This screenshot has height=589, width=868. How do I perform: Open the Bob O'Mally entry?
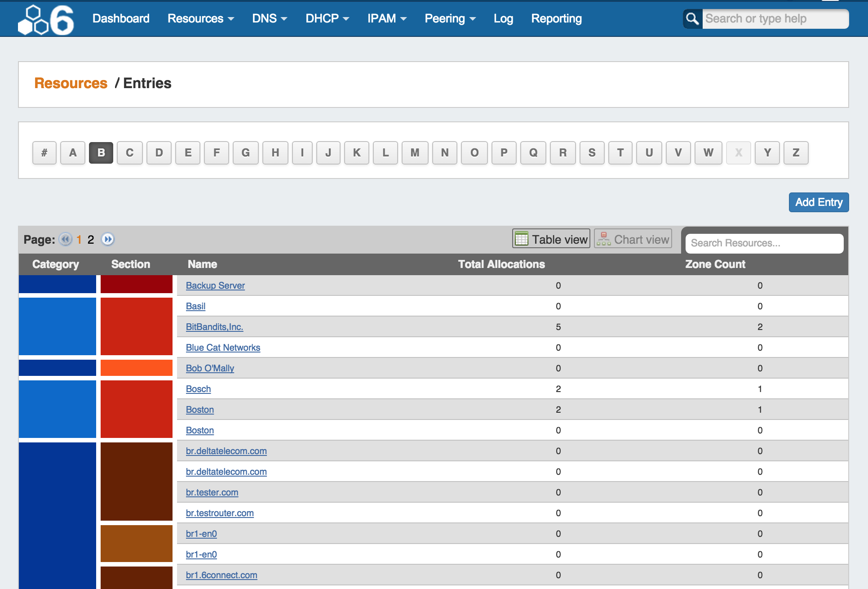click(210, 368)
